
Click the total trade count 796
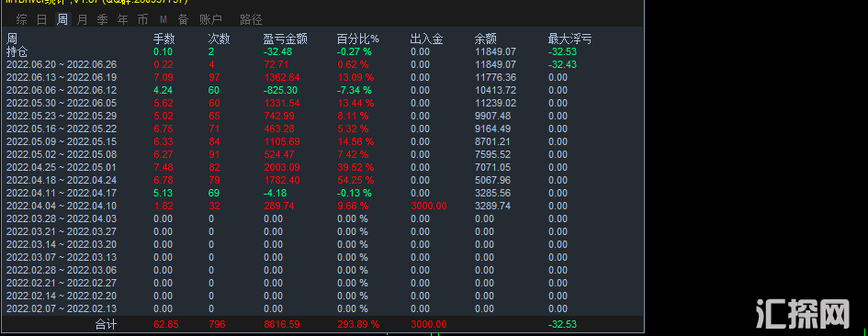[x=217, y=324]
